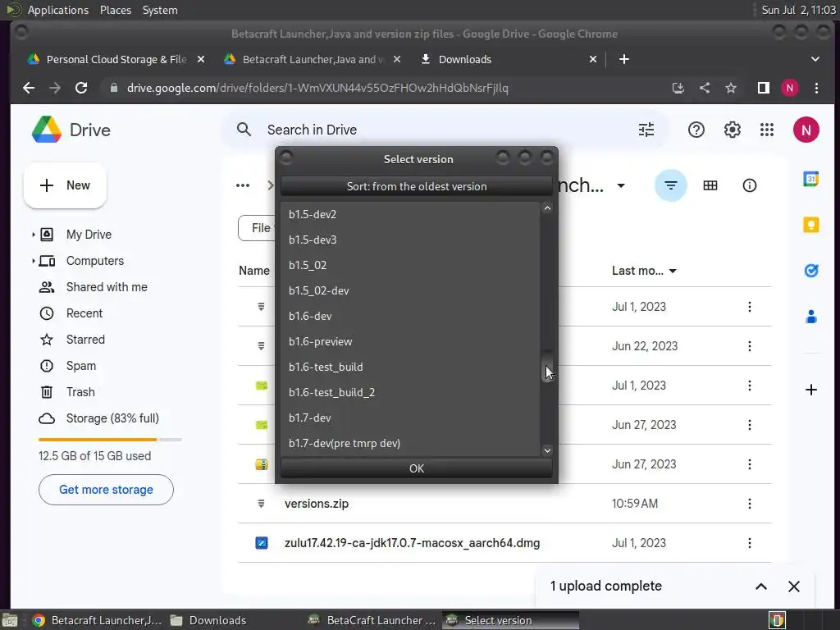Reload the page

[81, 88]
